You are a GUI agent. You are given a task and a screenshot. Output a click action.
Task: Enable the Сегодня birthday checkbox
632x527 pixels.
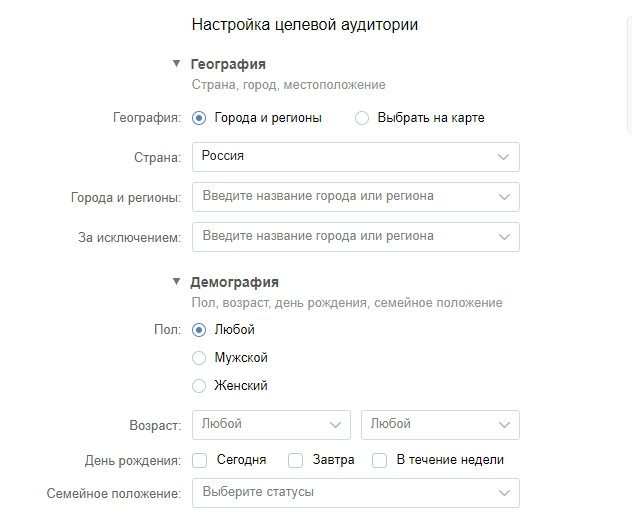[x=200, y=460]
